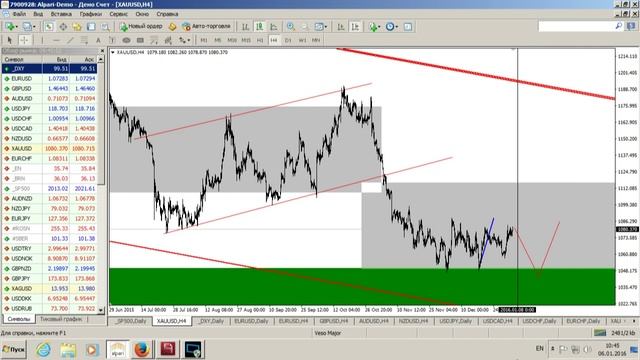The image size is (640, 360).
Task: Switch chart to Line chart mode
Action: pos(274,27)
